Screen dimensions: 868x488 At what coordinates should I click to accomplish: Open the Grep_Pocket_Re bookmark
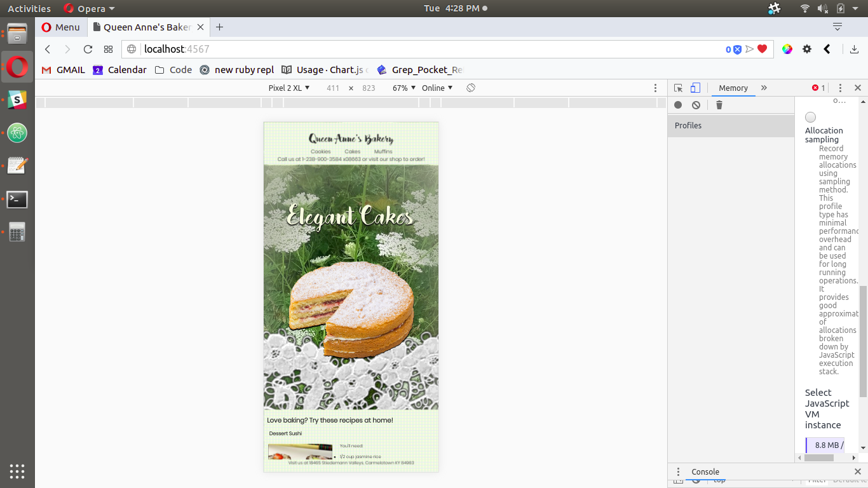click(x=420, y=70)
